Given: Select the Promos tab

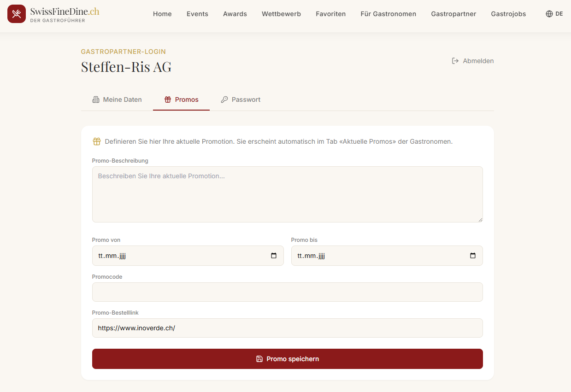Looking at the screenshot, I should pos(182,99).
